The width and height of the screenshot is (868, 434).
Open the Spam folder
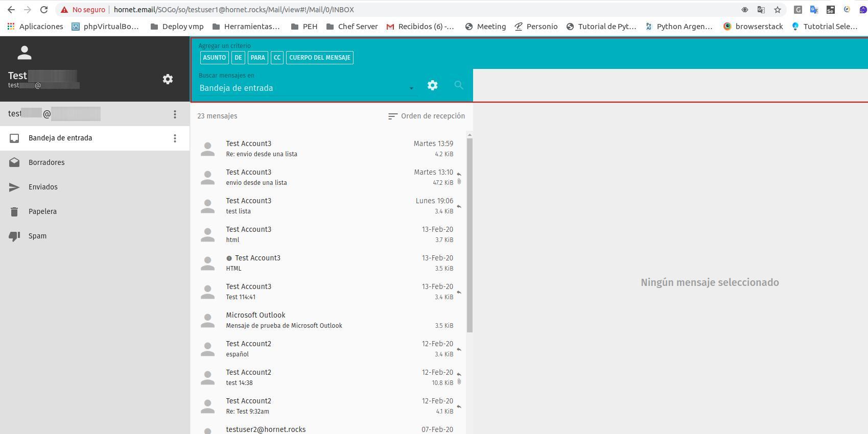pos(37,236)
